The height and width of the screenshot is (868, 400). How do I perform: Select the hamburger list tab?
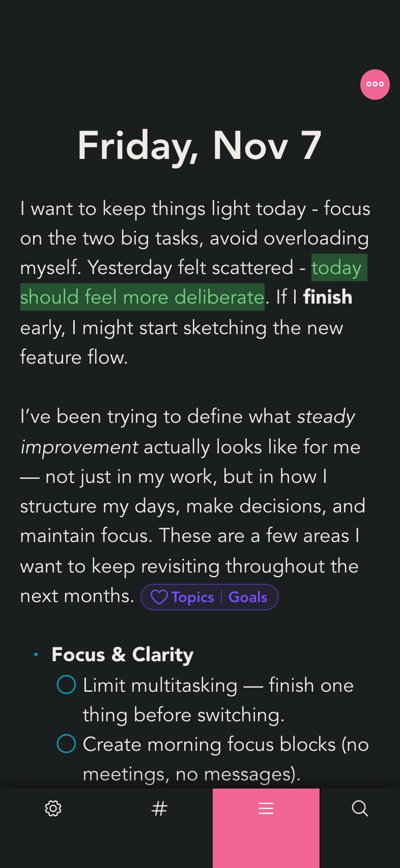point(266,808)
